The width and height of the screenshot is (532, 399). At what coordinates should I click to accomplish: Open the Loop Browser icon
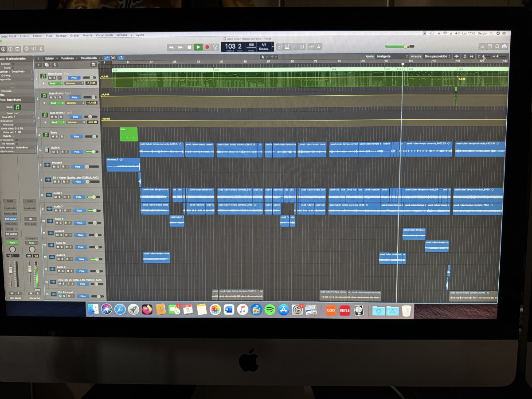click(497, 46)
